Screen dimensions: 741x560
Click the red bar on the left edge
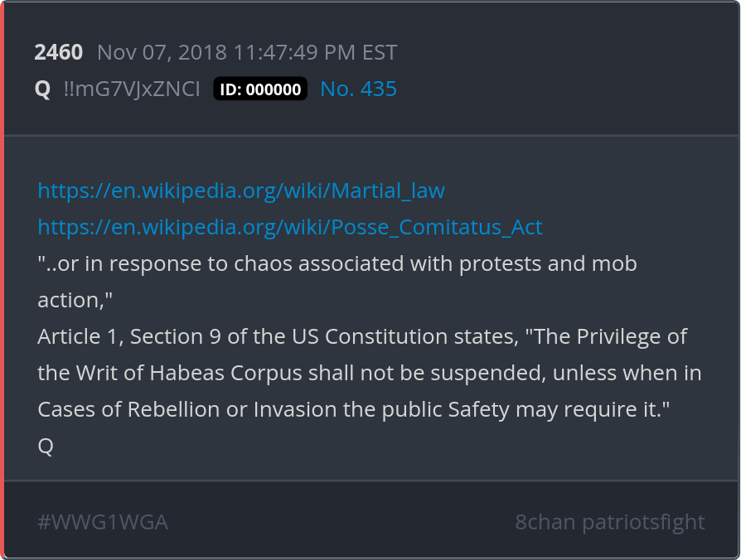(2, 280)
